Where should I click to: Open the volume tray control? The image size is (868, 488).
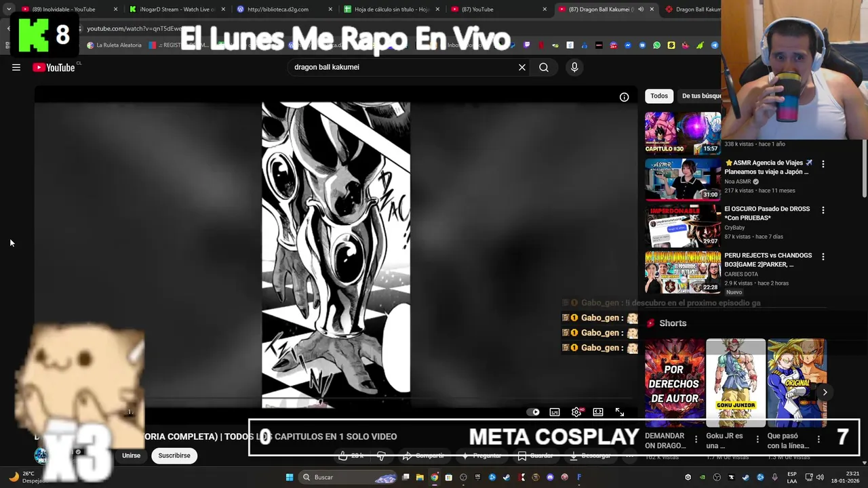[820, 477]
